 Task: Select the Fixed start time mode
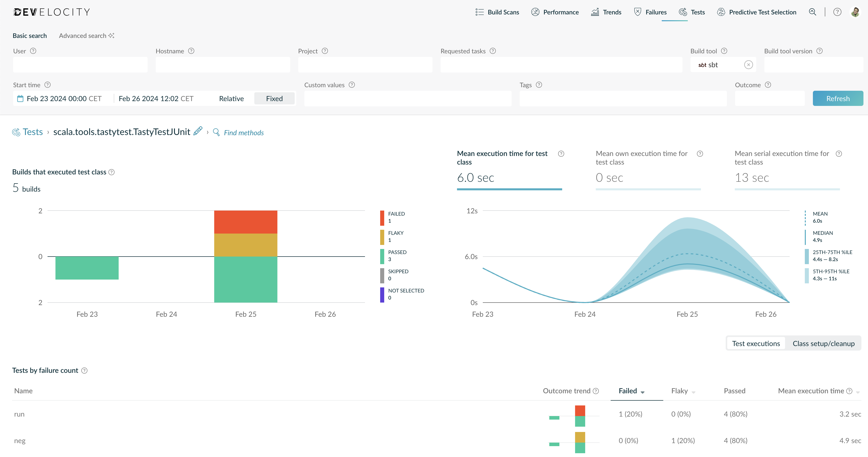(x=274, y=98)
